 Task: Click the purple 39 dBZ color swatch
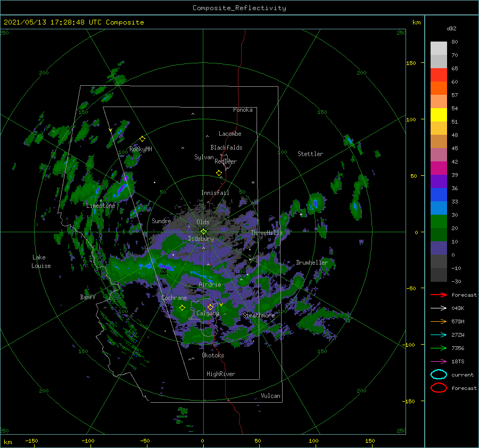tap(439, 181)
